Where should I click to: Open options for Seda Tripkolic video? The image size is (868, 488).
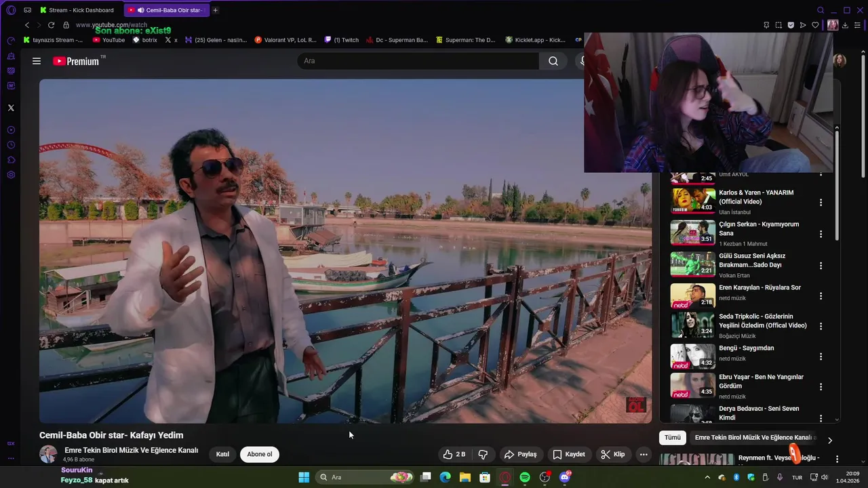coord(821,326)
